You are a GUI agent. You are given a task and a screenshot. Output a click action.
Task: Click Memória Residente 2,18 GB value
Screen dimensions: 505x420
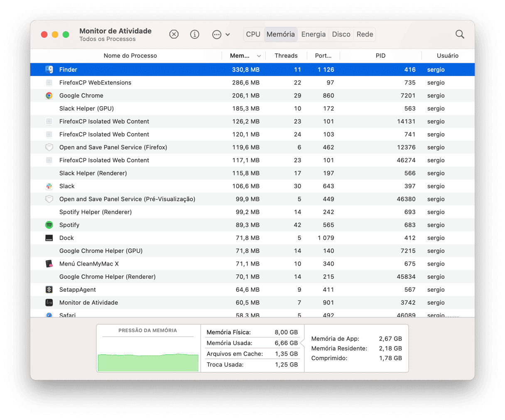(x=390, y=349)
